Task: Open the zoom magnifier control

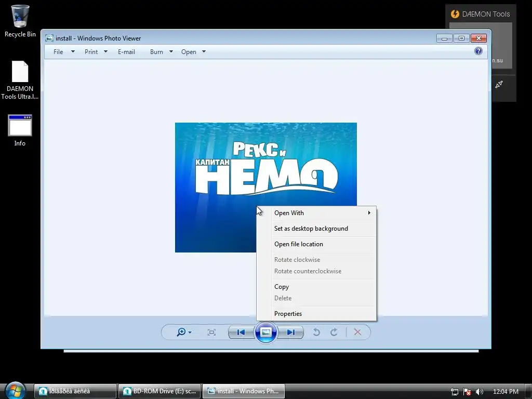Action: [x=181, y=332]
